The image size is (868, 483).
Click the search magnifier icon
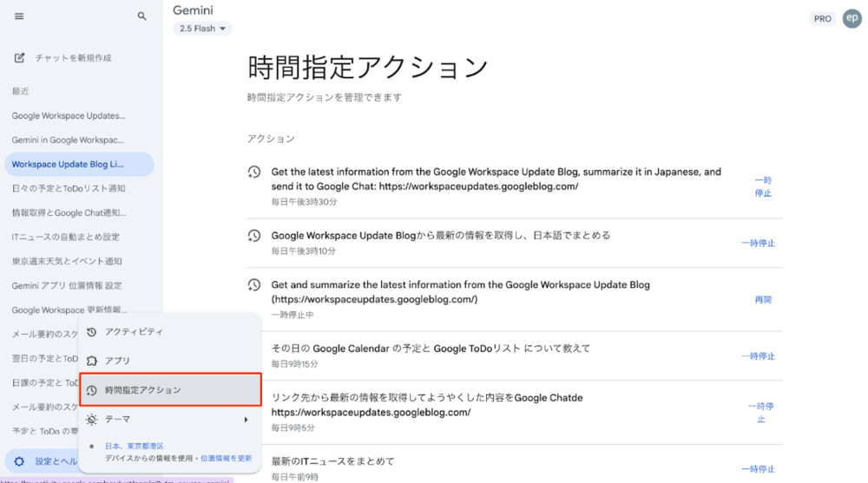tap(141, 16)
